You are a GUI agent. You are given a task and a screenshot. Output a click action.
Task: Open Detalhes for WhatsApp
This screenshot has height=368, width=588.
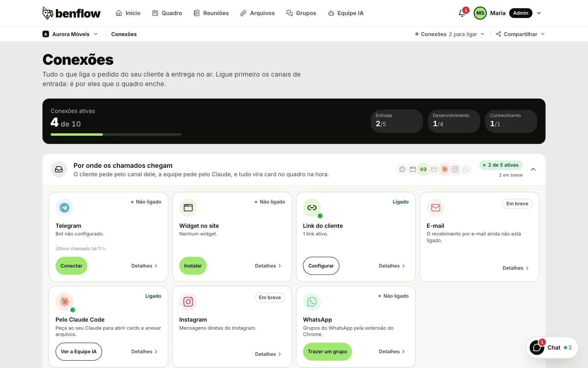pos(392,351)
